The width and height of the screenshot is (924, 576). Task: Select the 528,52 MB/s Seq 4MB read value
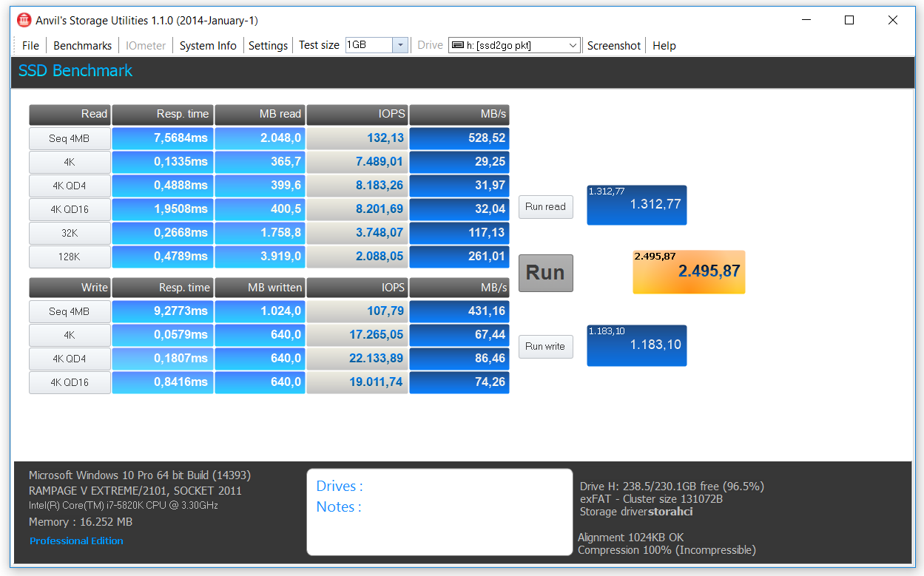click(x=459, y=138)
